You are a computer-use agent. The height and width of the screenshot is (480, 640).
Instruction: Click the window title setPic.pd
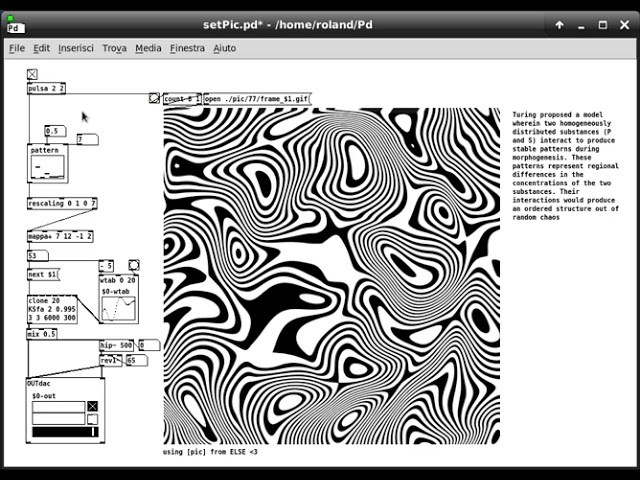click(x=288, y=25)
